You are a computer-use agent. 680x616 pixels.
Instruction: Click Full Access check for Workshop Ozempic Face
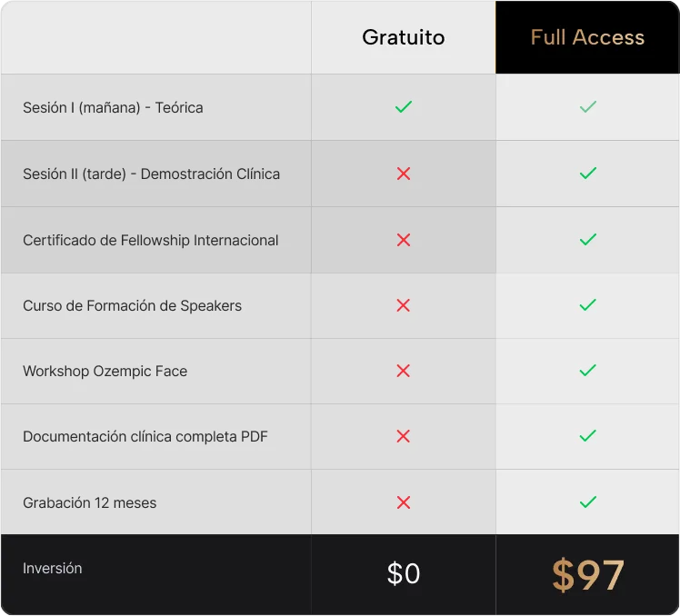pyautogui.click(x=588, y=371)
